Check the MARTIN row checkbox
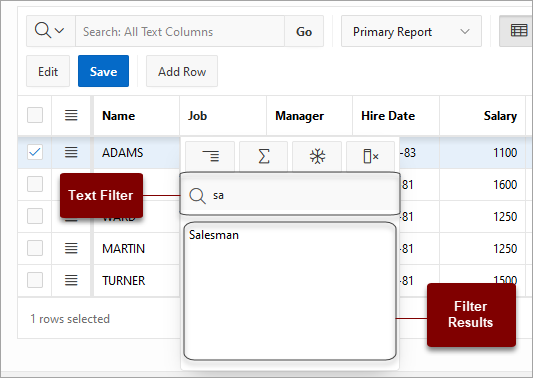The height and width of the screenshot is (378, 533). click(x=35, y=248)
